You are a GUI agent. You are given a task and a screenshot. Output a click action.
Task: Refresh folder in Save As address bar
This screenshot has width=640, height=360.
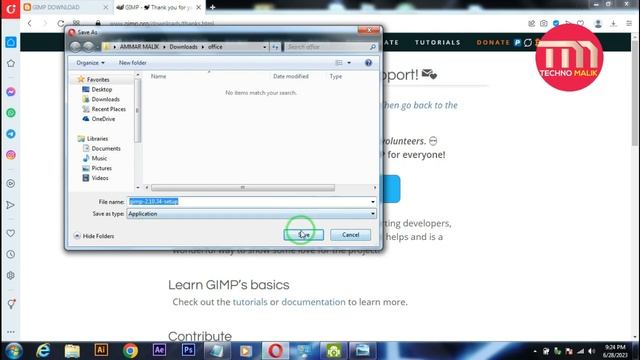pos(276,47)
